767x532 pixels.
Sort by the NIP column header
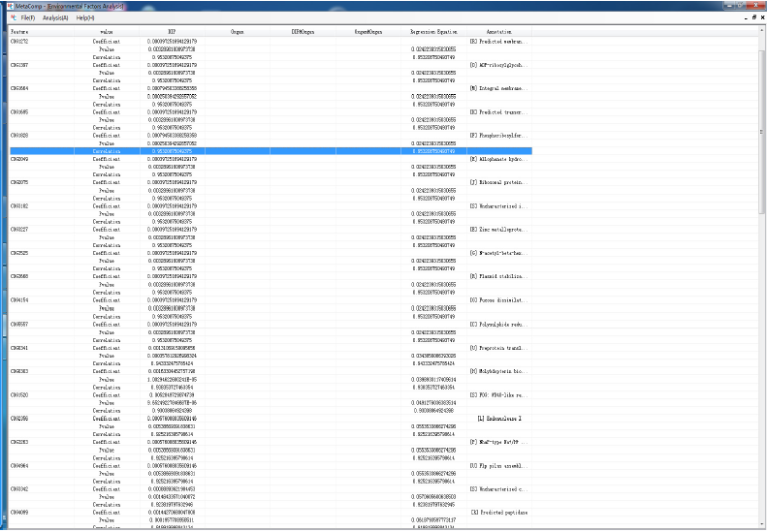click(x=172, y=32)
